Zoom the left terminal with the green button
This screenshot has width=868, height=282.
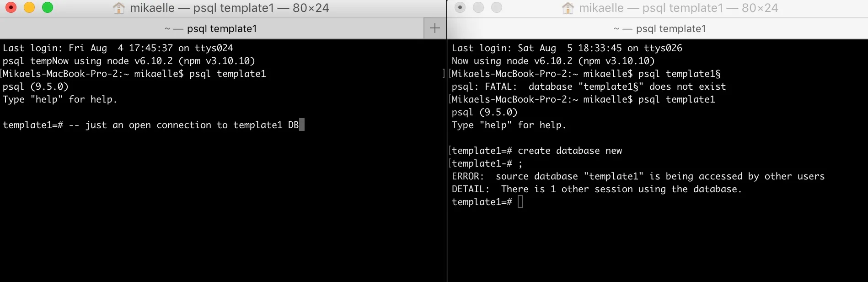[48, 7]
